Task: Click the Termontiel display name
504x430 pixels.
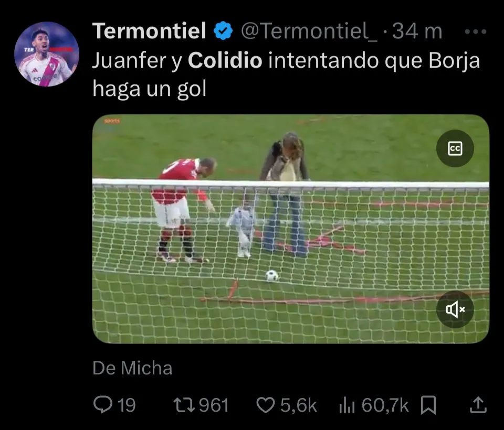Action: [149, 31]
